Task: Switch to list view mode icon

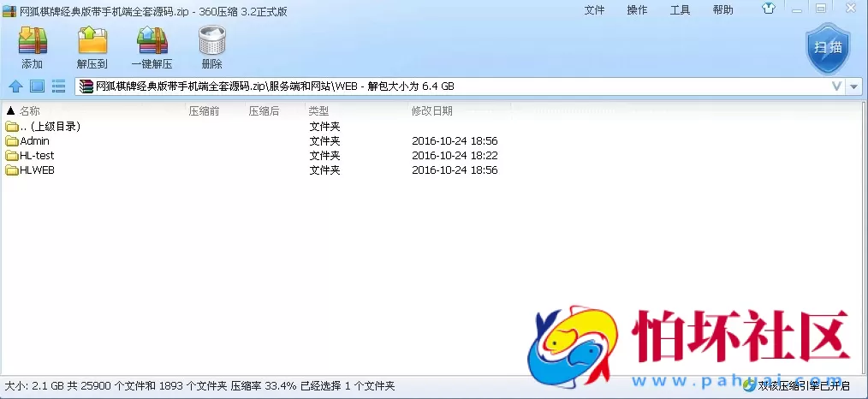Action: [x=59, y=86]
